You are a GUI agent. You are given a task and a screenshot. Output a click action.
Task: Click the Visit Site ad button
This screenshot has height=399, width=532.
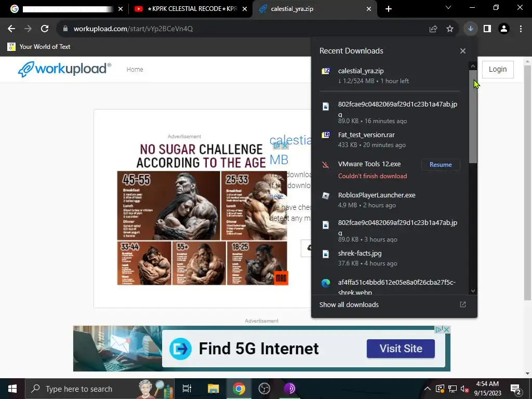pyautogui.click(x=401, y=349)
